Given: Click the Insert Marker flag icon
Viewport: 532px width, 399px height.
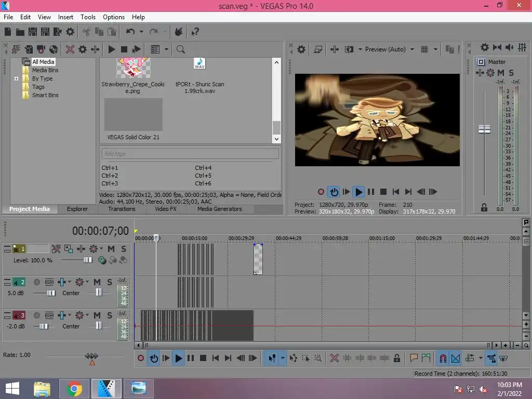Looking at the screenshot, I should pyautogui.click(x=414, y=358).
